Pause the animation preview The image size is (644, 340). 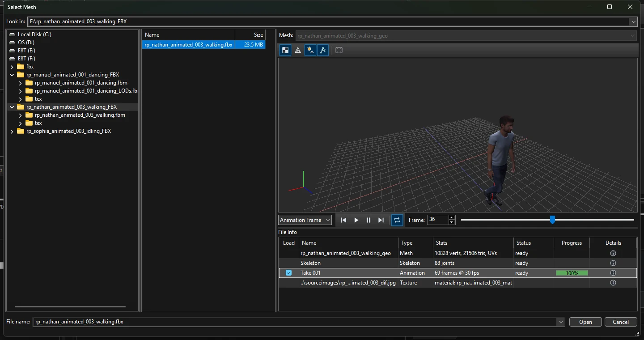369,220
